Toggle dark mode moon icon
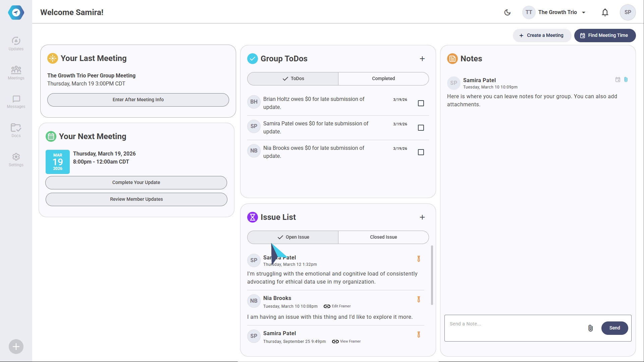Image resolution: width=644 pixels, height=362 pixels. click(507, 12)
